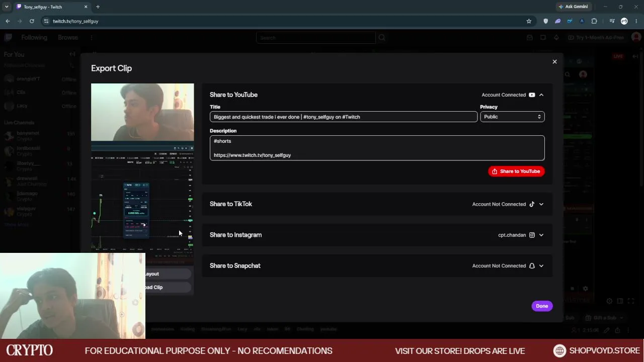Screen dimensions: 644x362
Task: Click the Share to TikTok heading
Action: pyautogui.click(x=231, y=204)
